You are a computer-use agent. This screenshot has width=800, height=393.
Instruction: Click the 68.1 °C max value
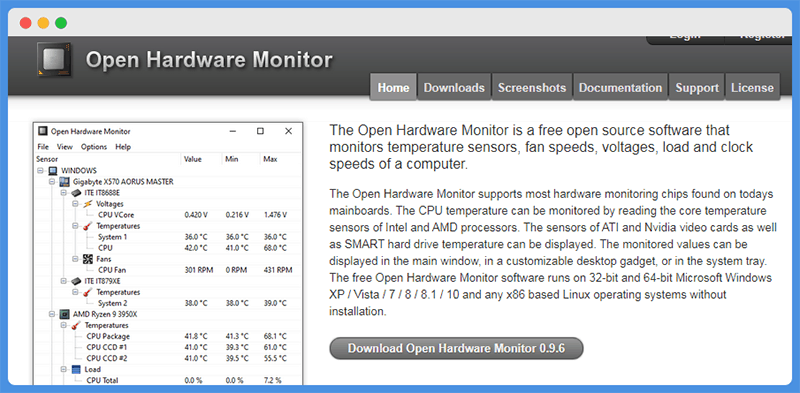pyautogui.click(x=275, y=336)
